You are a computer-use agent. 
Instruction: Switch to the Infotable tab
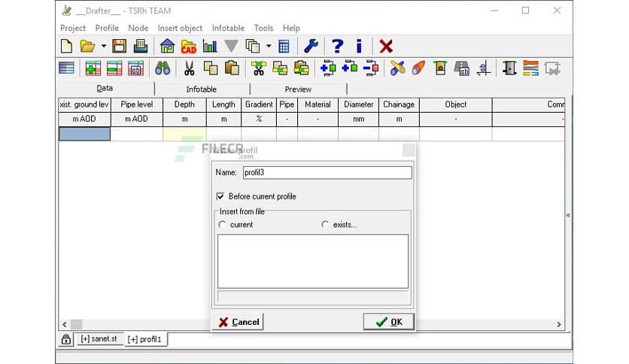click(x=201, y=89)
